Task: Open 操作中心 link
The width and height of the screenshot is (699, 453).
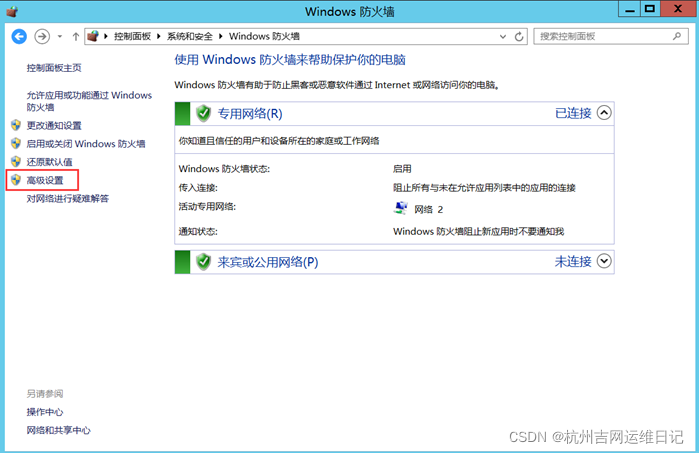Action: click(x=45, y=412)
